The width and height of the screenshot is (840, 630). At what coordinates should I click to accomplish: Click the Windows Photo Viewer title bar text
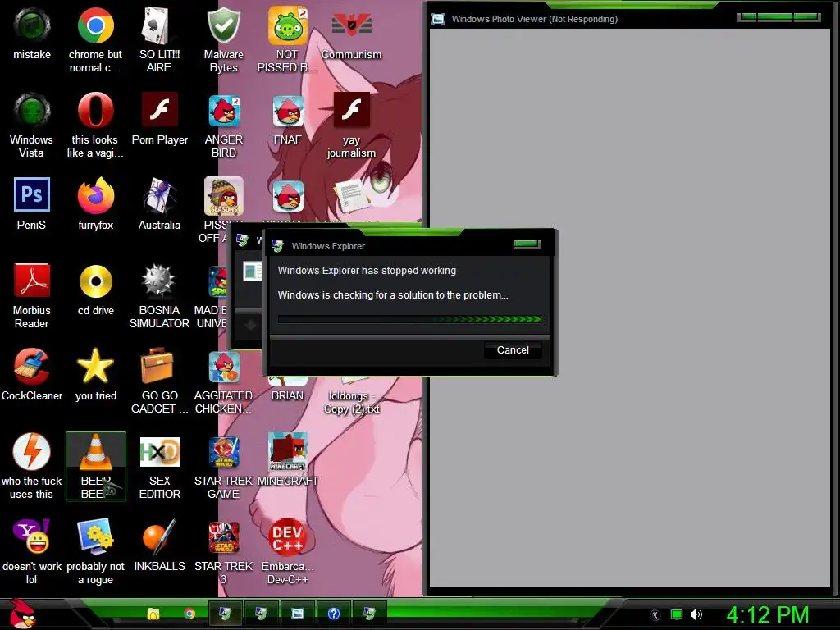(534, 19)
